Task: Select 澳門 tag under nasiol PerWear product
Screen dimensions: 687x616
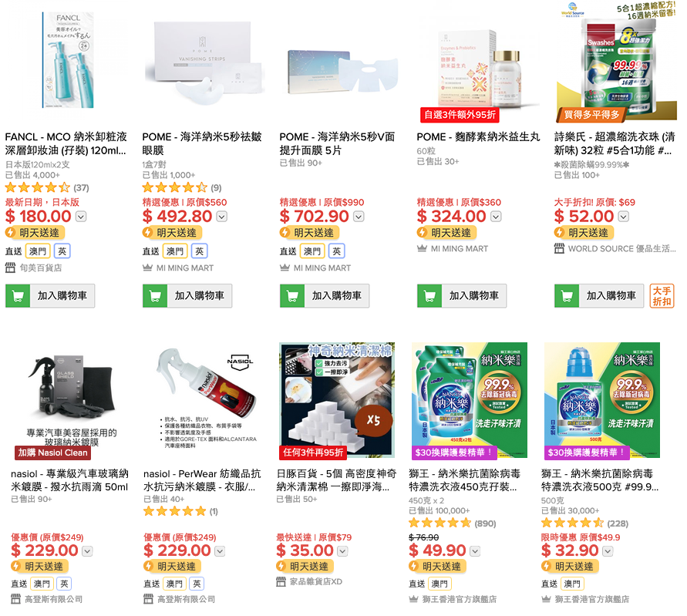Action: click(x=175, y=584)
